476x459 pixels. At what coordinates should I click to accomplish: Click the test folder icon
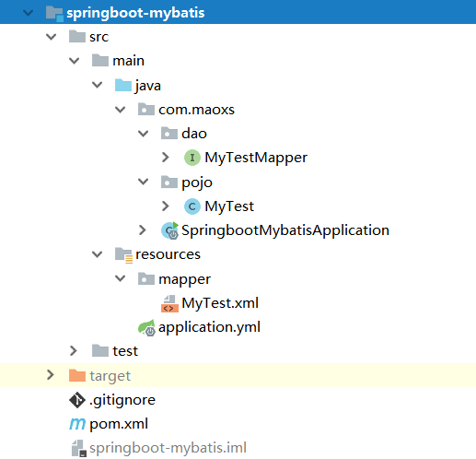pos(100,350)
